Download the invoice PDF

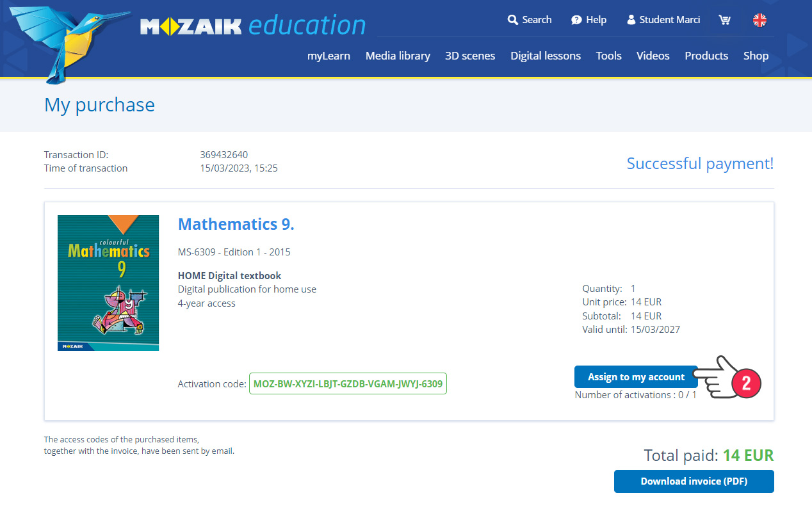694,481
